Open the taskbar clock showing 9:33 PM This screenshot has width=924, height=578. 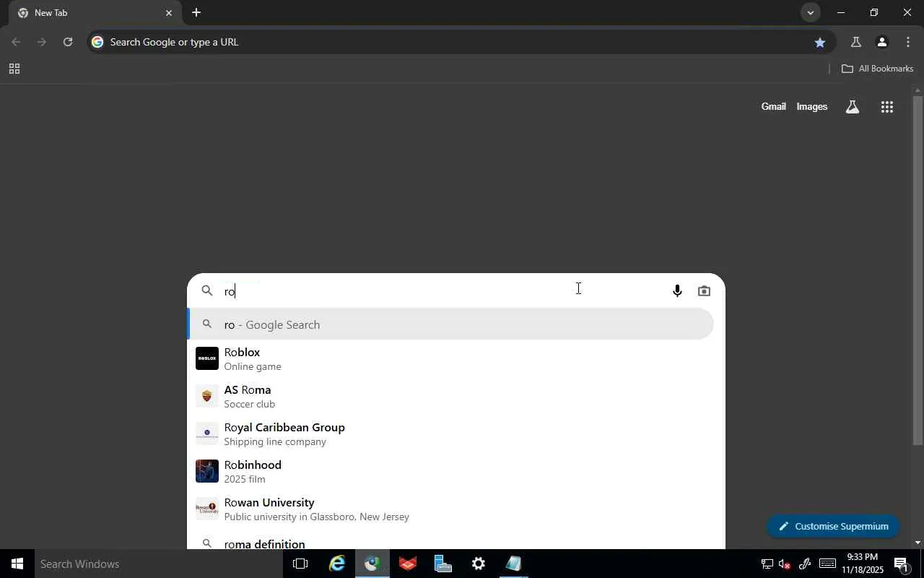[x=862, y=564]
